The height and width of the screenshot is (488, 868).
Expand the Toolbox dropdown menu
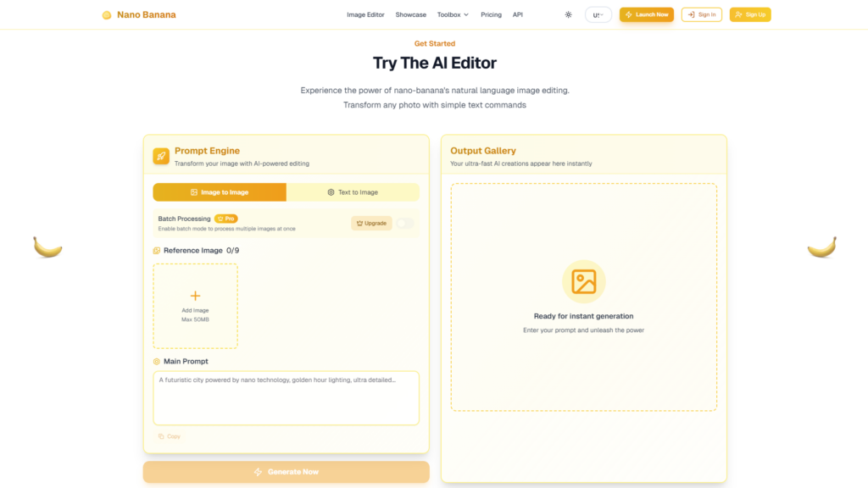point(453,14)
